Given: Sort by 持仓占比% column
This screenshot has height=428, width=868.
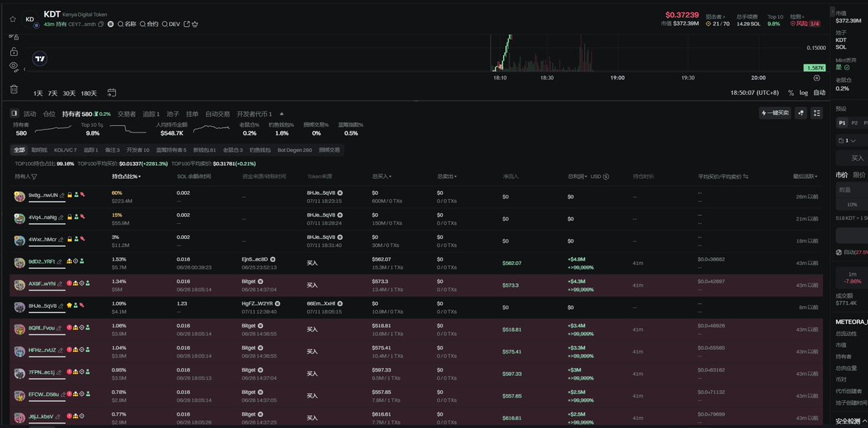Looking at the screenshot, I should (126, 177).
